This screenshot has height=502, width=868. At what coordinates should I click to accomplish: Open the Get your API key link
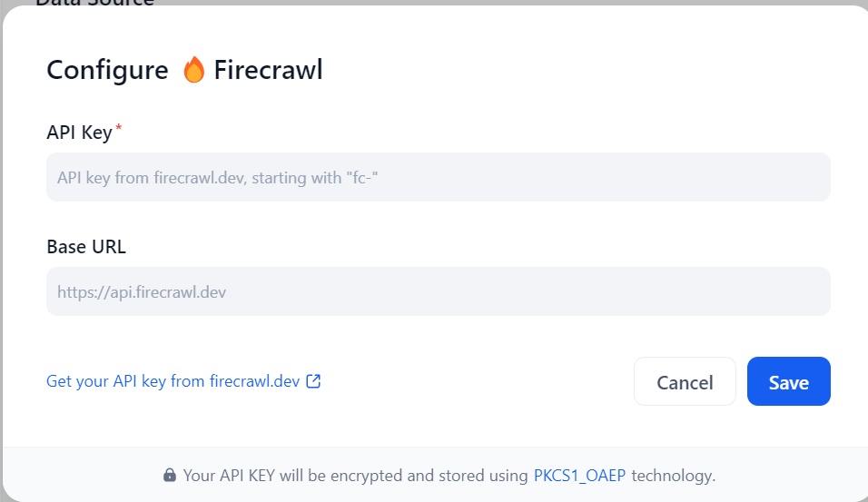click(x=173, y=381)
